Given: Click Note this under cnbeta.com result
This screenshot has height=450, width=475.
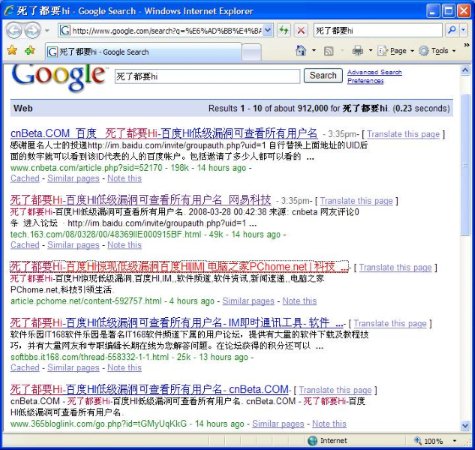Looking at the screenshot, I should (x=124, y=178).
